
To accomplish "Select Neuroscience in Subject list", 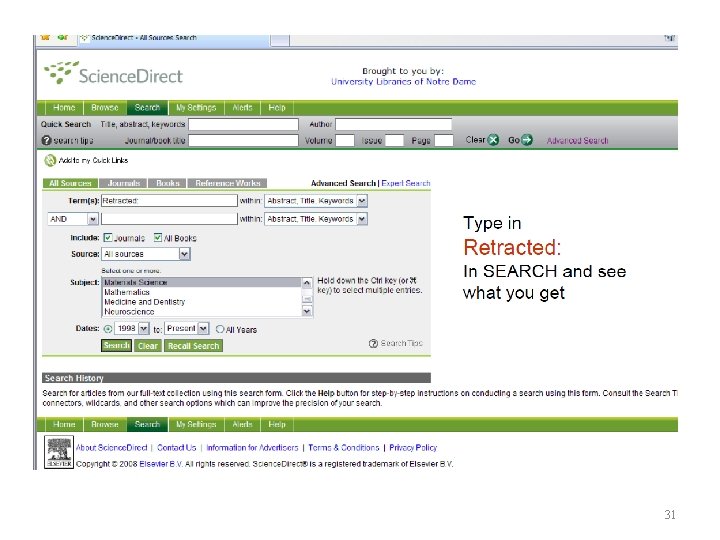I will click(202, 311).
